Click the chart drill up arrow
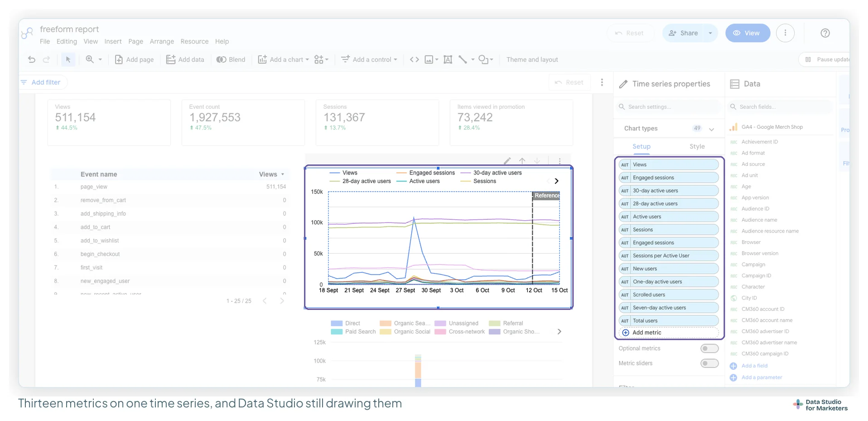 pyautogui.click(x=522, y=160)
